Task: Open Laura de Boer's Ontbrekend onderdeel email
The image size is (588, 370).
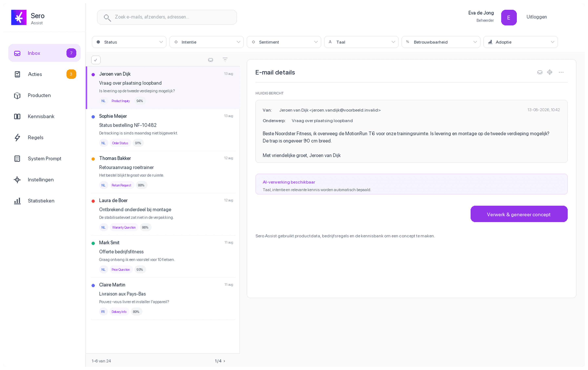Action: (x=163, y=214)
